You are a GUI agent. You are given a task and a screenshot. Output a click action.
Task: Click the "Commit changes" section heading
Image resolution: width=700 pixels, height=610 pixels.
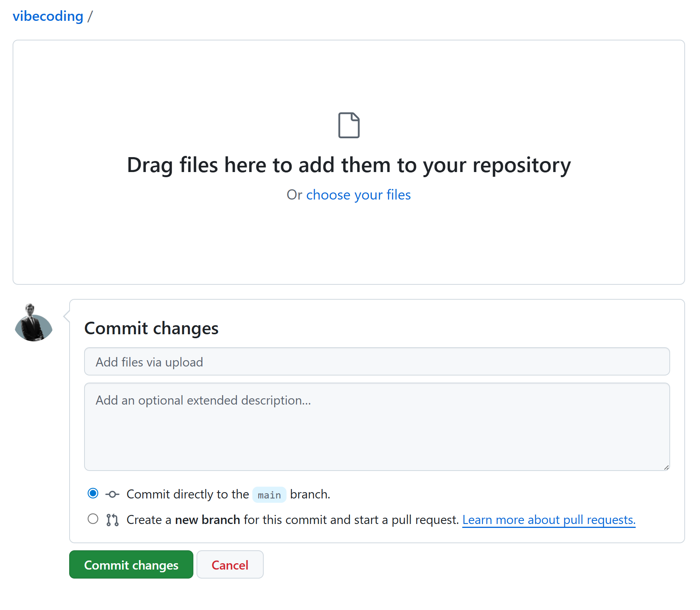tap(151, 328)
